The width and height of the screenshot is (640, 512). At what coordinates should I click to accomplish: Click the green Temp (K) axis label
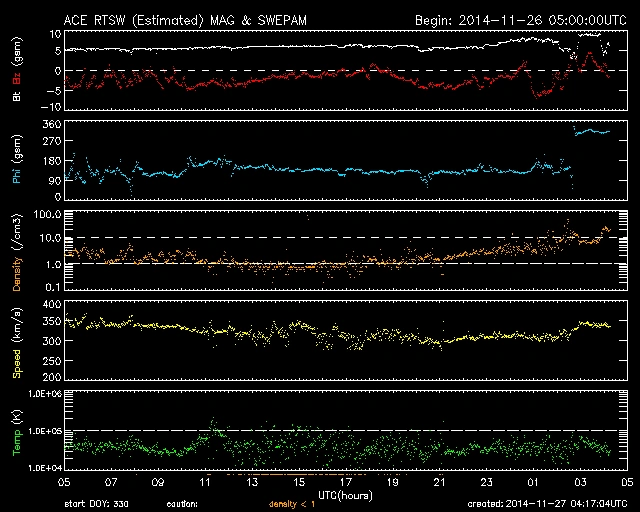(x=17, y=432)
